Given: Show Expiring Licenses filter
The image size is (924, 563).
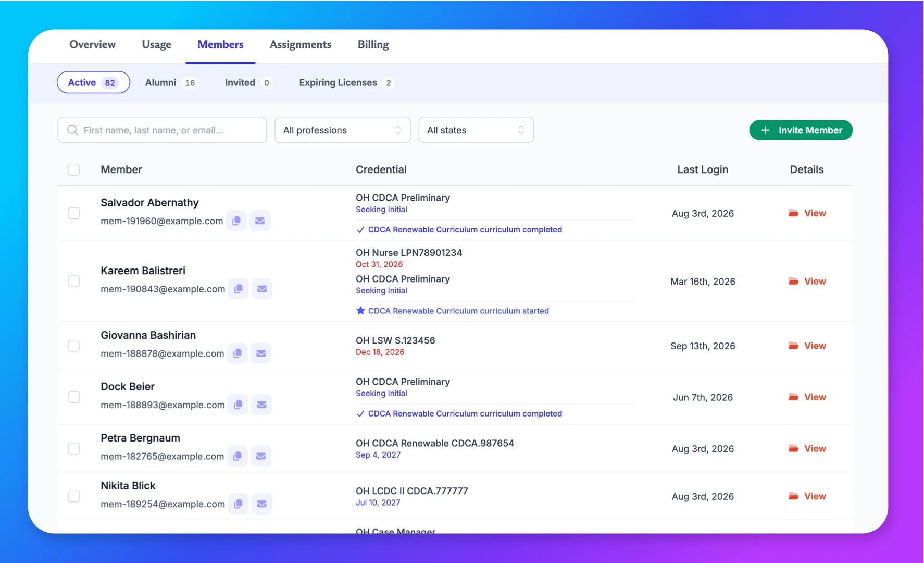Looking at the screenshot, I should (347, 82).
